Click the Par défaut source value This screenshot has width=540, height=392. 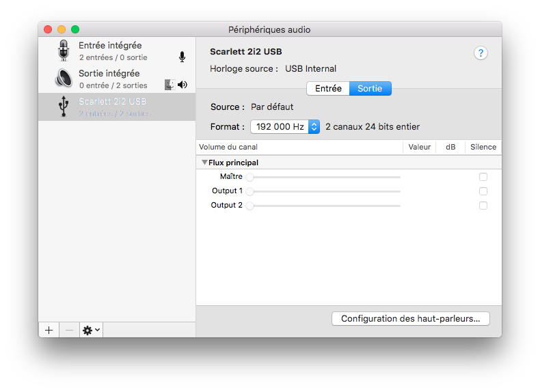tap(272, 107)
